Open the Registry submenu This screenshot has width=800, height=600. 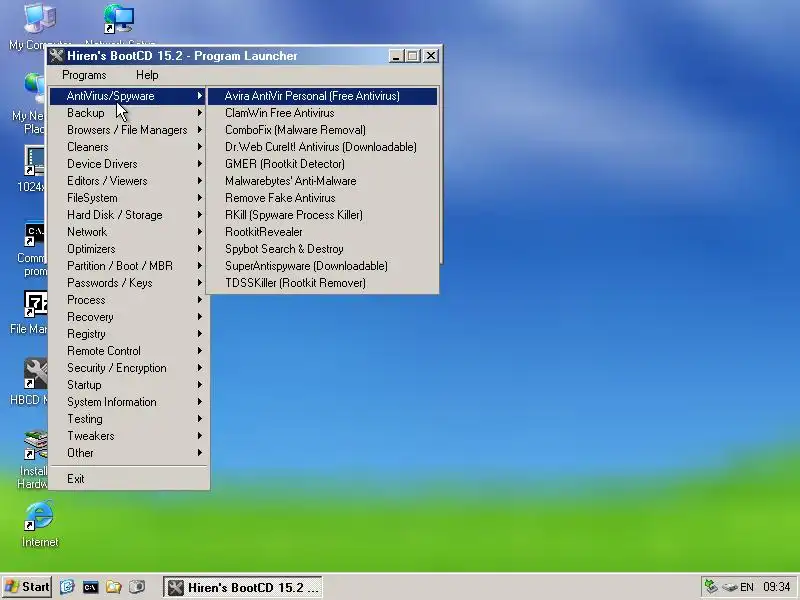[x=128, y=334]
